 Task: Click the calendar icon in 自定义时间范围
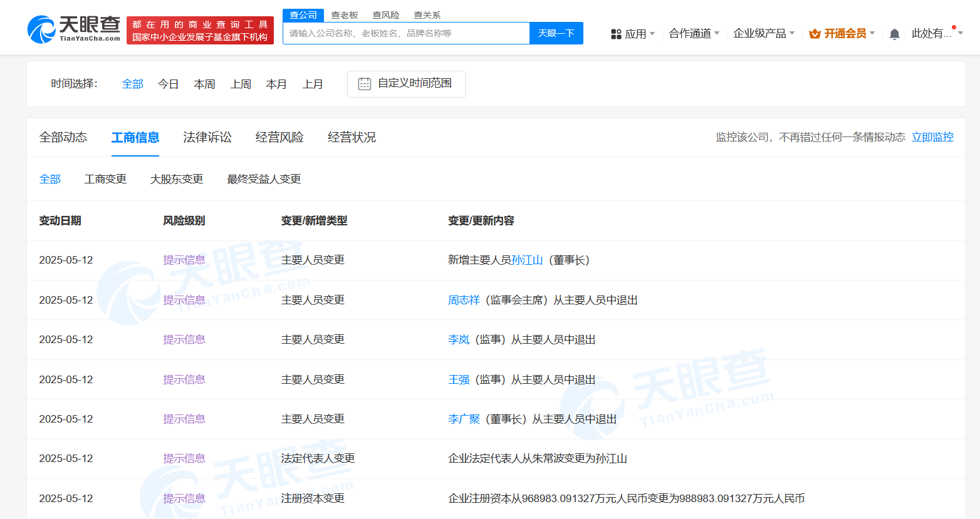(x=365, y=84)
